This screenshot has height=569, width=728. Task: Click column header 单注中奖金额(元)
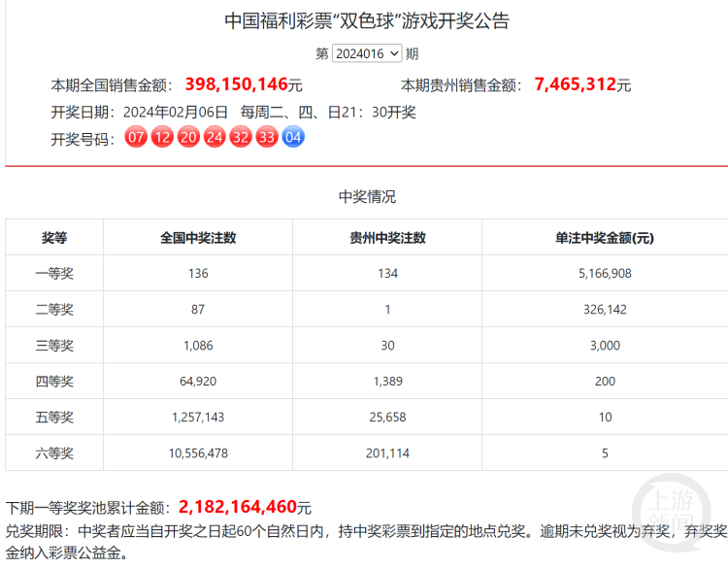coord(605,238)
